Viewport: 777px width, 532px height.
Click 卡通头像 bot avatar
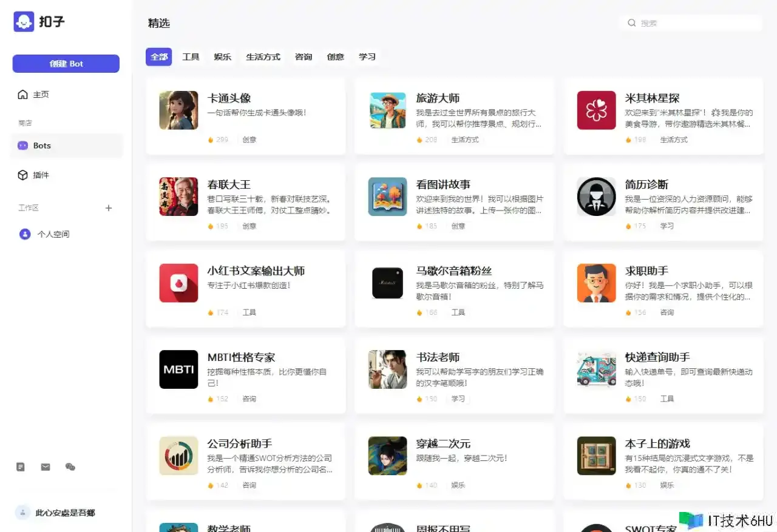click(x=178, y=110)
